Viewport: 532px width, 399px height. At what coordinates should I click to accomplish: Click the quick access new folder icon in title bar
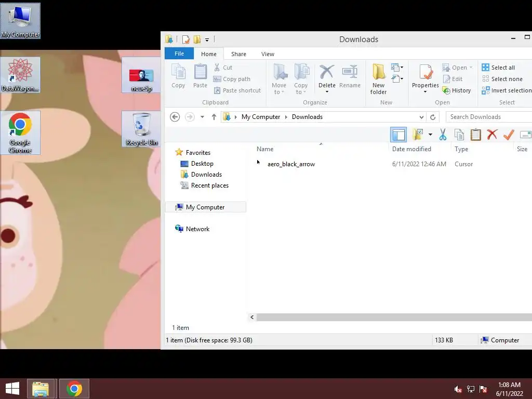click(x=197, y=39)
